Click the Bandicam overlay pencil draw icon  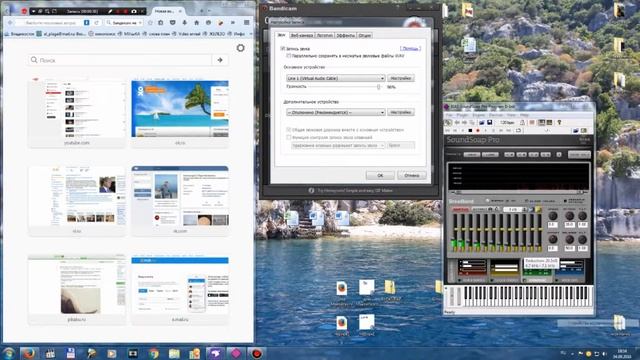[110, 11]
